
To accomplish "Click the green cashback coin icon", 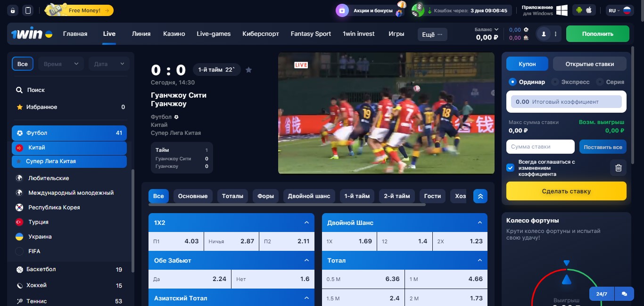I will click(417, 10).
